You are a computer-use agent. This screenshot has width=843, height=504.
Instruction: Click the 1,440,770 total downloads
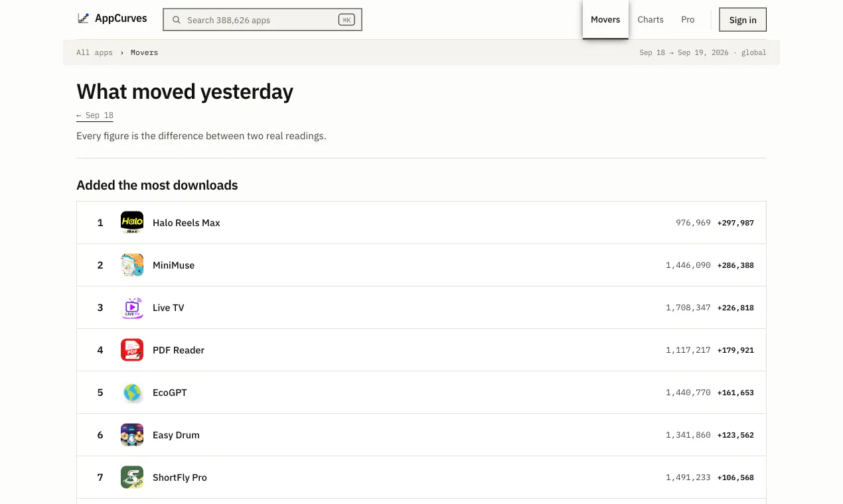coord(688,393)
